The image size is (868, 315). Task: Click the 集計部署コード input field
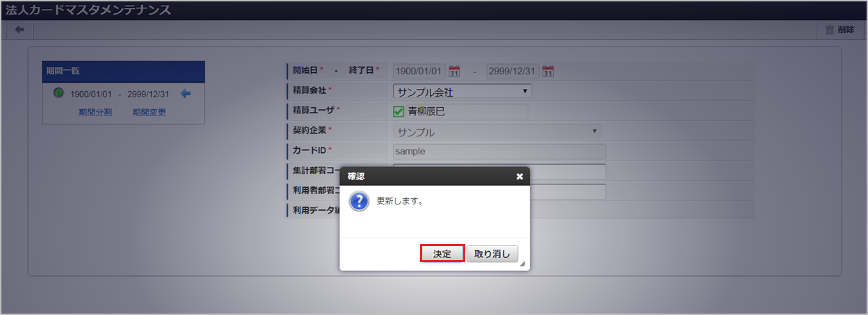pyautogui.click(x=499, y=172)
